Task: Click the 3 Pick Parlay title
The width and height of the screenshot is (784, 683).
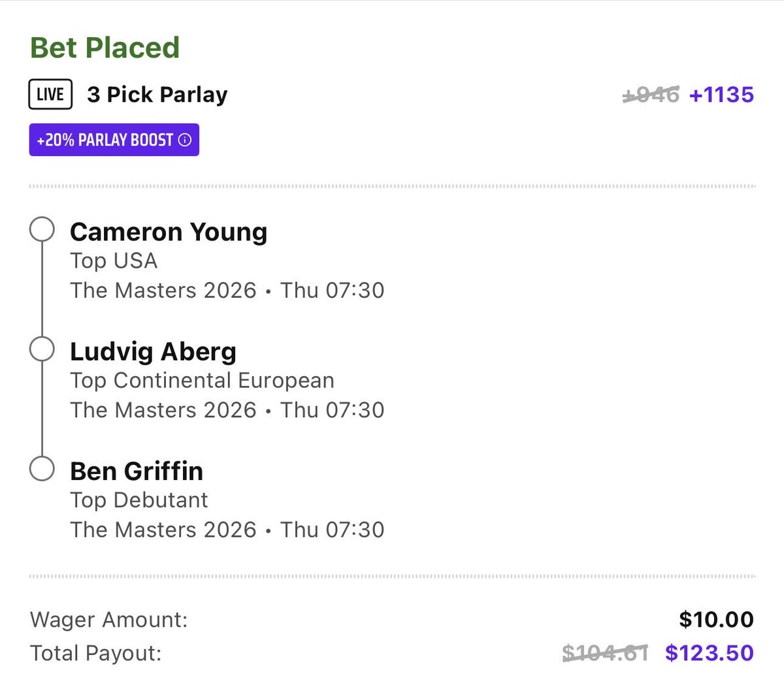Action: 157,95
